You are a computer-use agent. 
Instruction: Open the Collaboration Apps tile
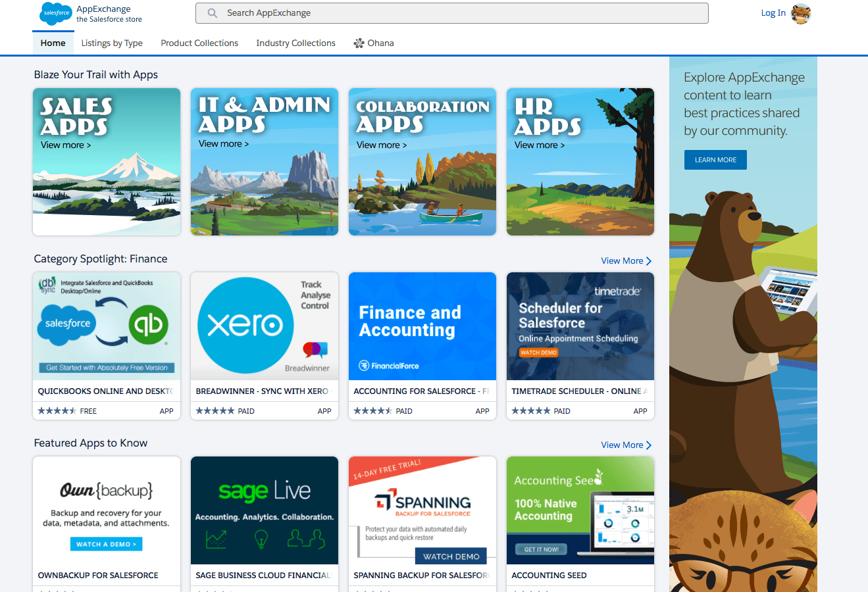[422, 162]
